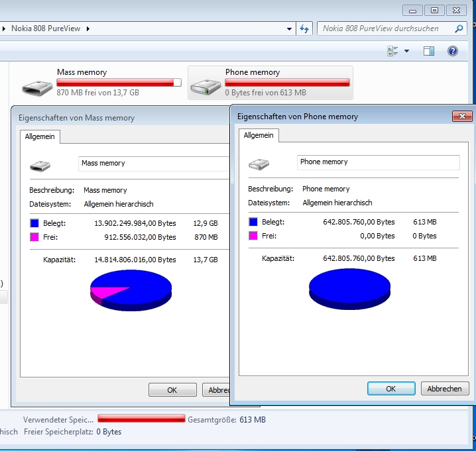The image size is (476, 451).
Task: Click 'Gesamtgröße: 613 MB' in details pane
Action: [x=227, y=420]
